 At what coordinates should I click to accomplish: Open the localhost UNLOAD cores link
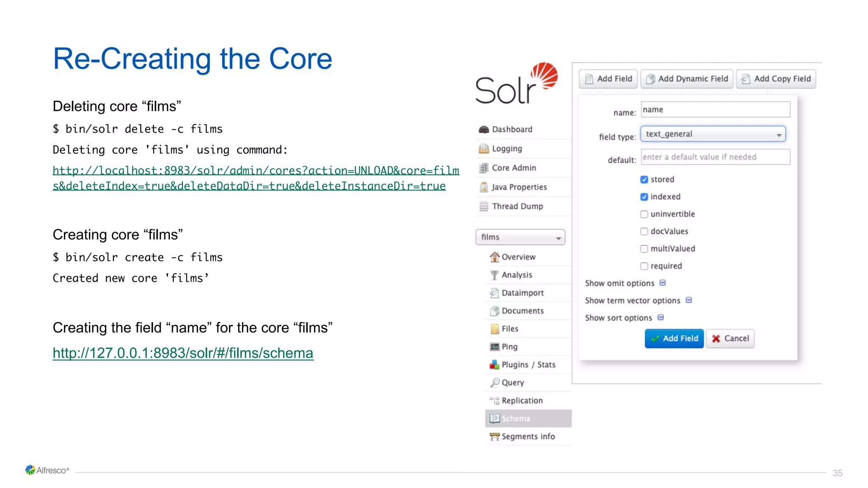coord(256,178)
